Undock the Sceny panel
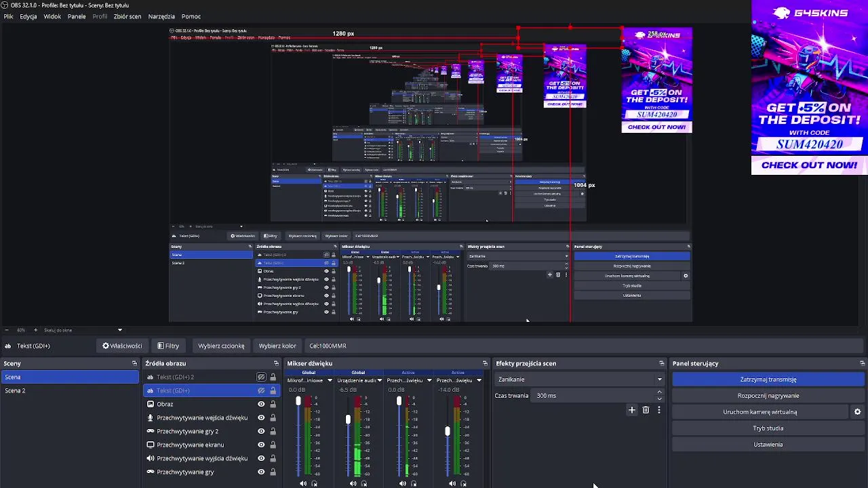This screenshot has width=868, height=488. coord(134,363)
